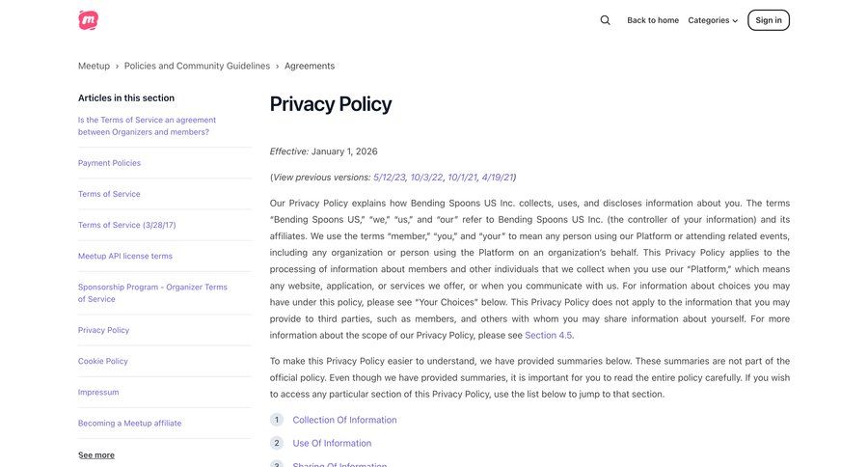
Task: Open Meetup API license terms article
Action: [125, 256]
